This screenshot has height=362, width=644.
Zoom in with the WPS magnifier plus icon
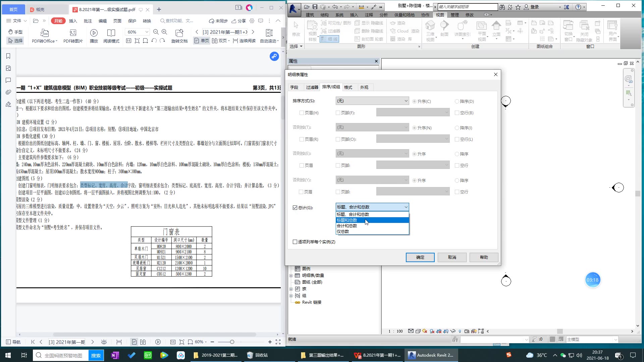tap(164, 32)
